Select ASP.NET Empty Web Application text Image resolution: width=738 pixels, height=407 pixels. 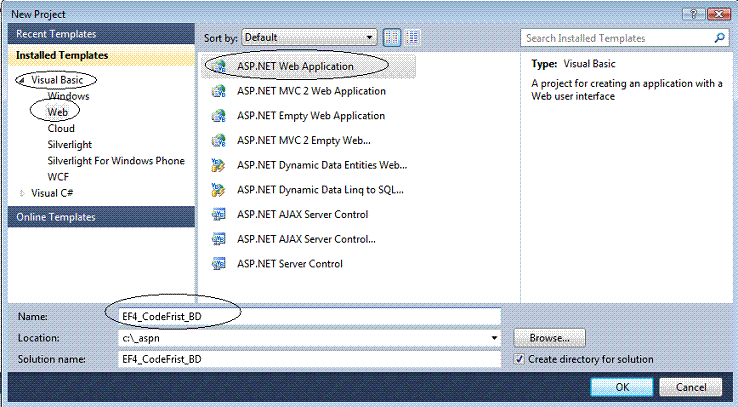click(311, 115)
